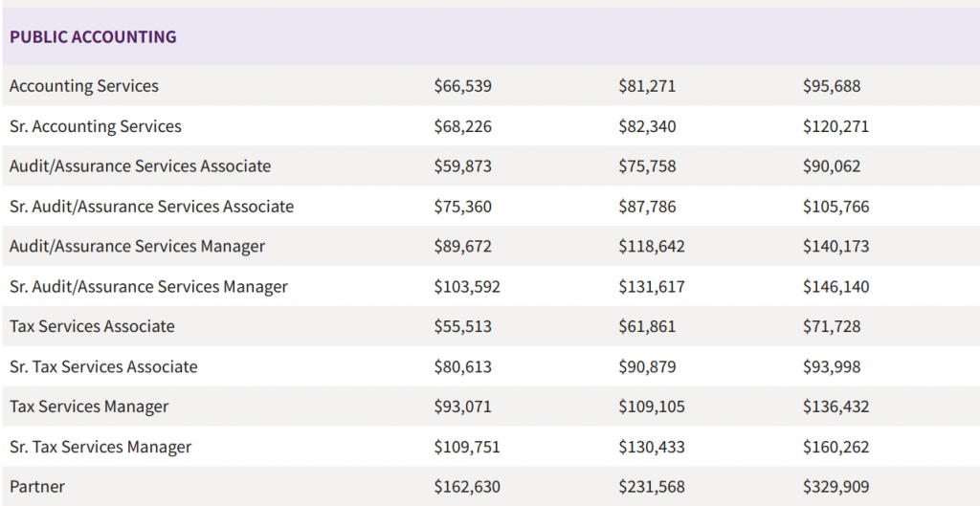
Task: Click the Sr. Tax Services Associate title
Action: 104,367
